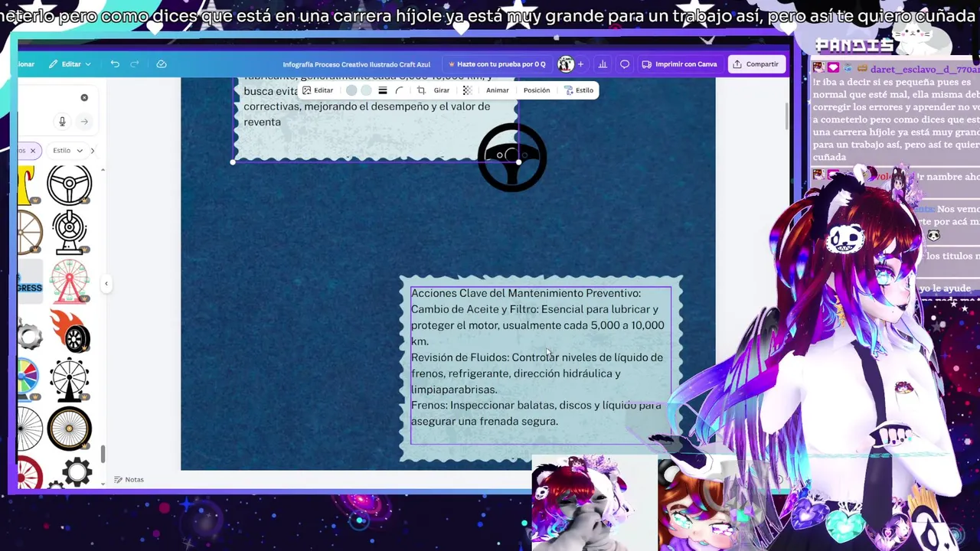Open the transparency checkerboard icon
This screenshot has height=551, width=980.
pyautogui.click(x=467, y=90)
